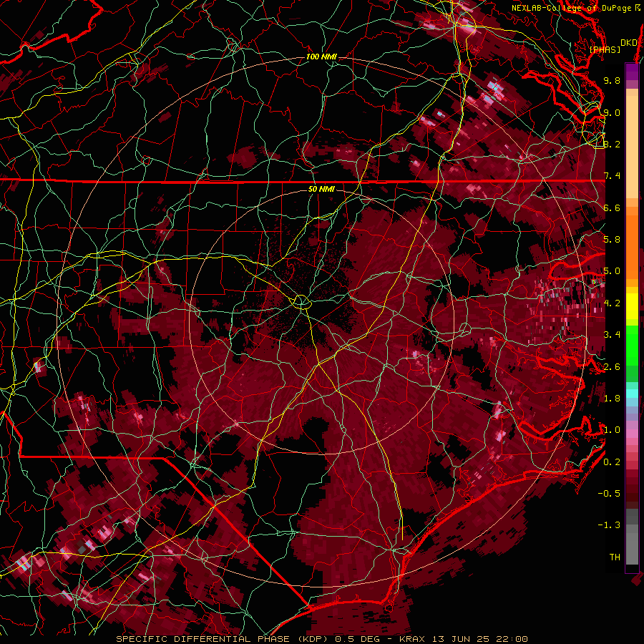
Task: Click the 6.6 value on the color scale
Action: pos(612,208)
